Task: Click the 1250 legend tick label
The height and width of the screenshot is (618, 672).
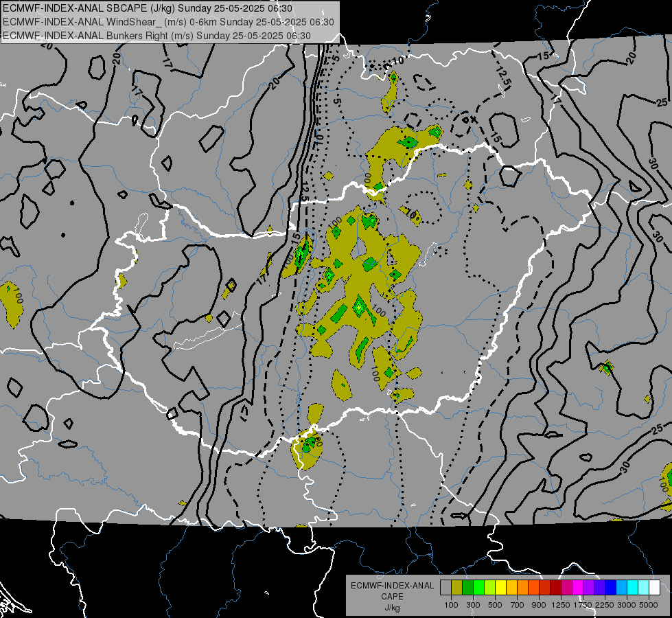Action: coord(561,605)
